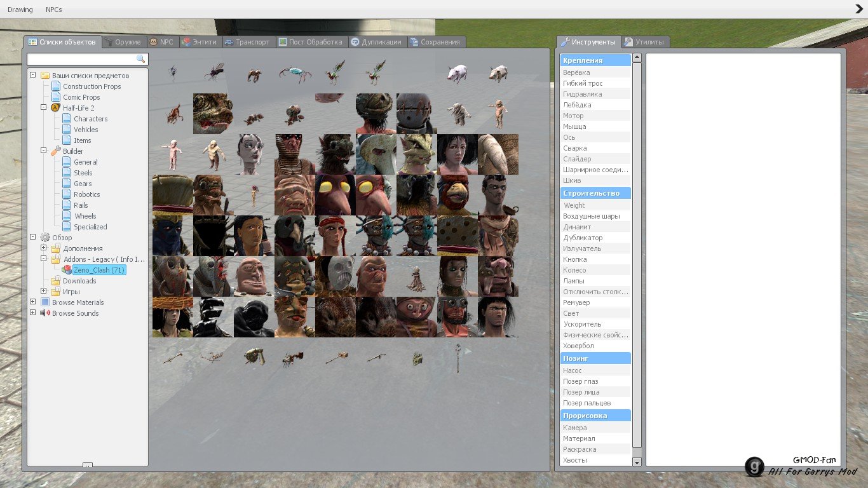Select Characters under Half-Life 2
868x488 pixels.
pyautogui.click(x=90, y=119)
